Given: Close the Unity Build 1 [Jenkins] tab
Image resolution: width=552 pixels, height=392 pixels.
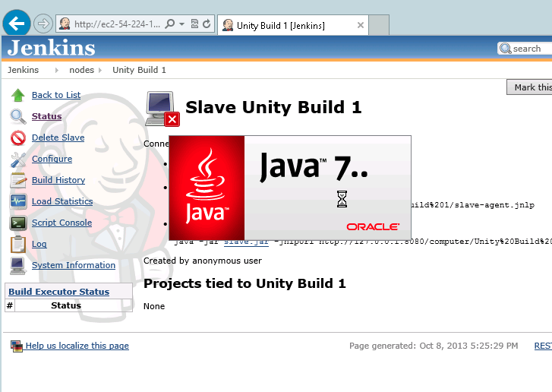Looking at the screenshot, I should coord(361,25).
